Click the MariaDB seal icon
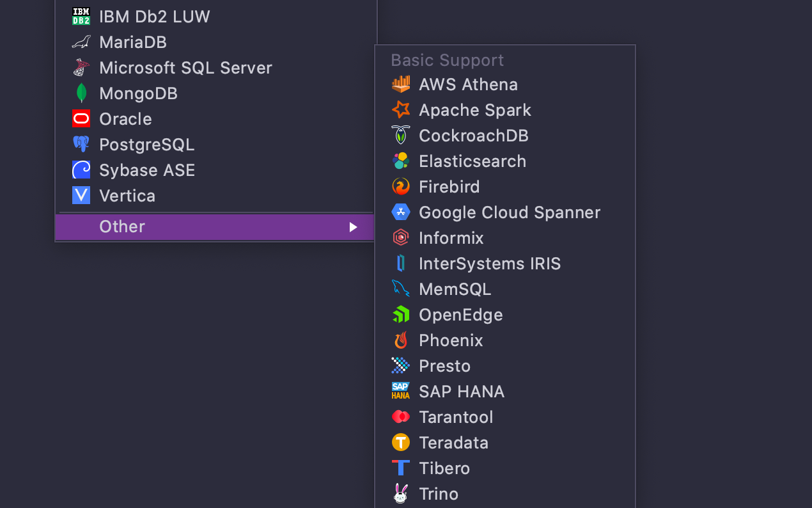This screenshot has width=812, height=508. [81, 42]
